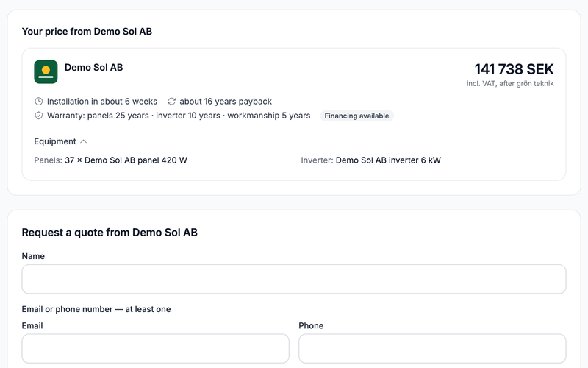The image size is (588, 368).
Task: Click 'about 16 years payback' text
Action: point(226,102)
